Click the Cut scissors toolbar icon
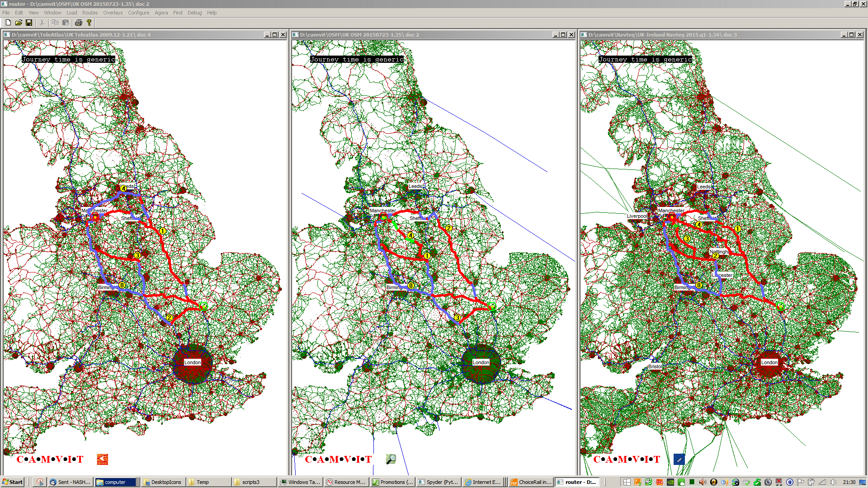Screen dimensions: 868x488 [42, 23]
